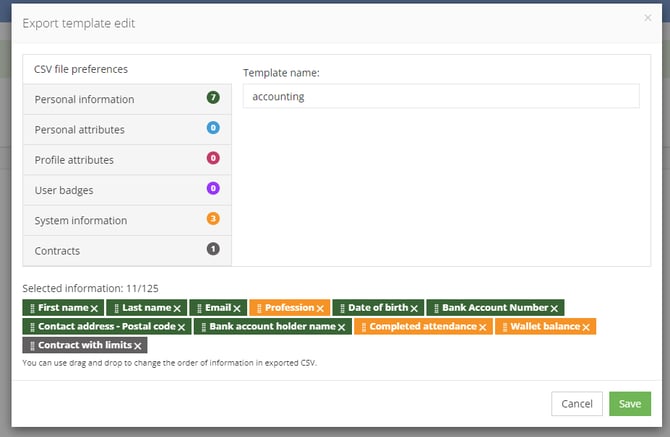Remove the Profession tag via X
This screenshot has width=670, height=437.
click(320, 309)
